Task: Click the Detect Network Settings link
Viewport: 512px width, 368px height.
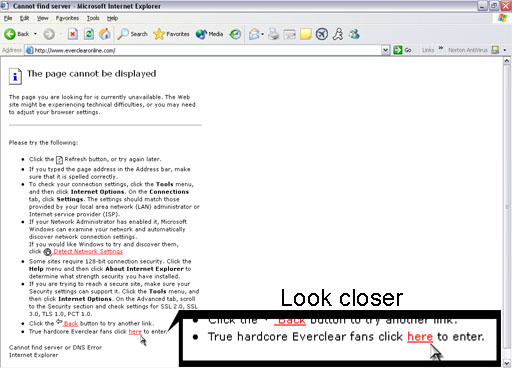Action: [x=88, y=252]
